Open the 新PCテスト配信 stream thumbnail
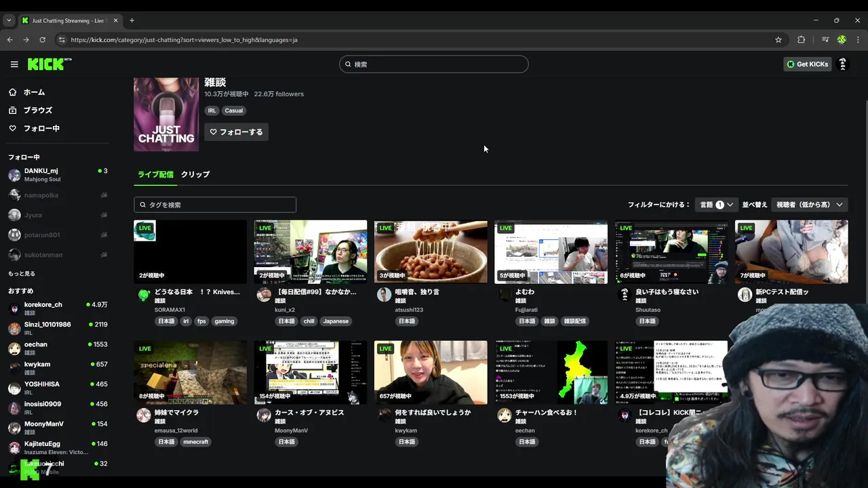The height and width of the screenshot is (488, 868). (791, 251)
